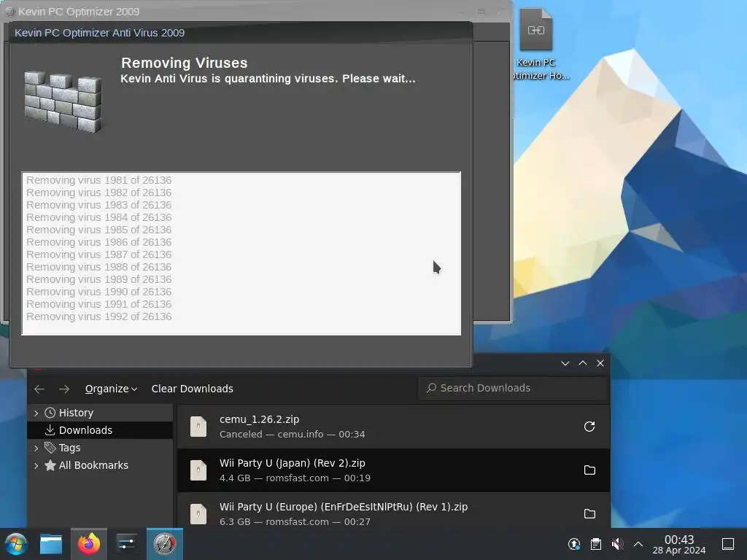Image resolution: width=747 pixels, height=560 pixels.
Task: Go back in the Library window
Action: [39, 389]
